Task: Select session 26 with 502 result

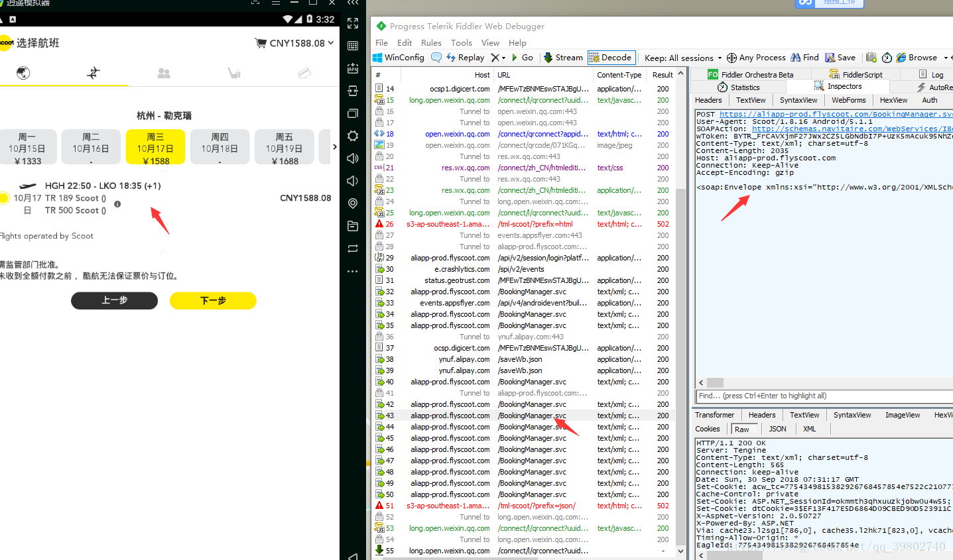Action: click(x=523, y=224)
